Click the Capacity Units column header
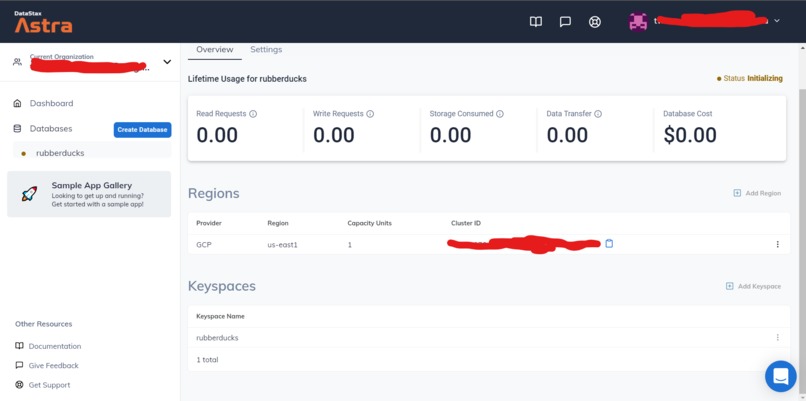Screen dimensions: 806x401 [x=369, y=223]
